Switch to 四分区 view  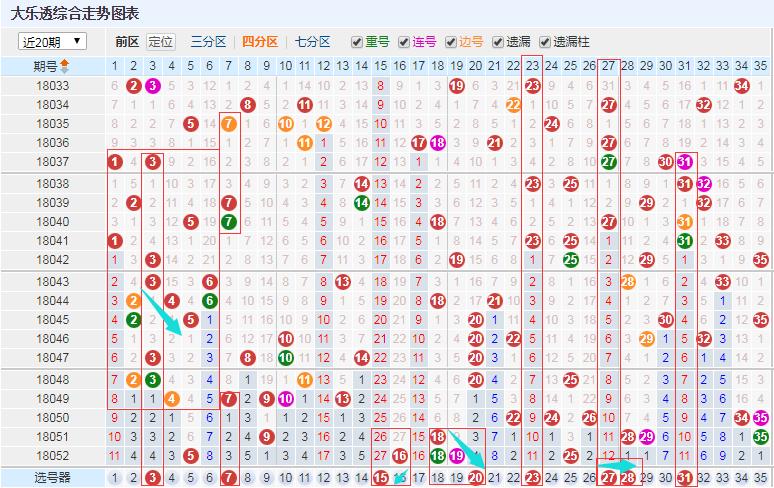[260, 41]
